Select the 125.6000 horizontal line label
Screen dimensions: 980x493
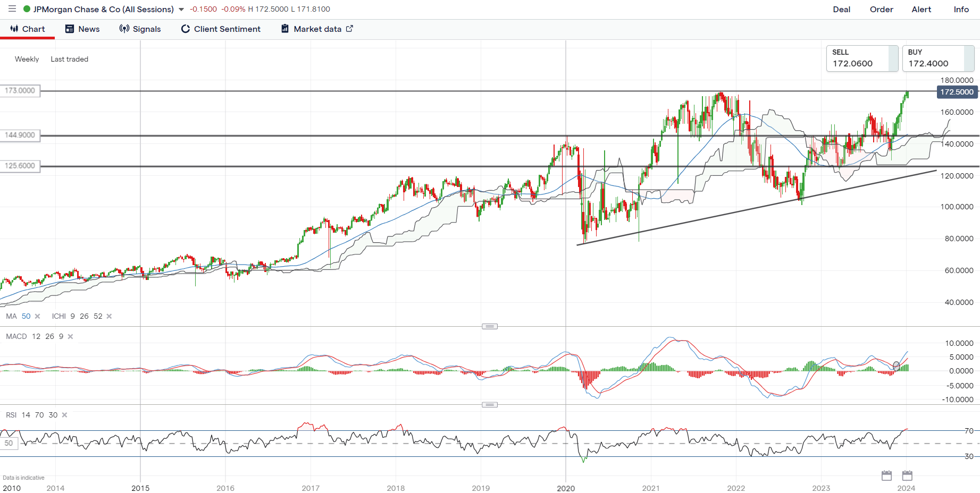click(20, 166)
